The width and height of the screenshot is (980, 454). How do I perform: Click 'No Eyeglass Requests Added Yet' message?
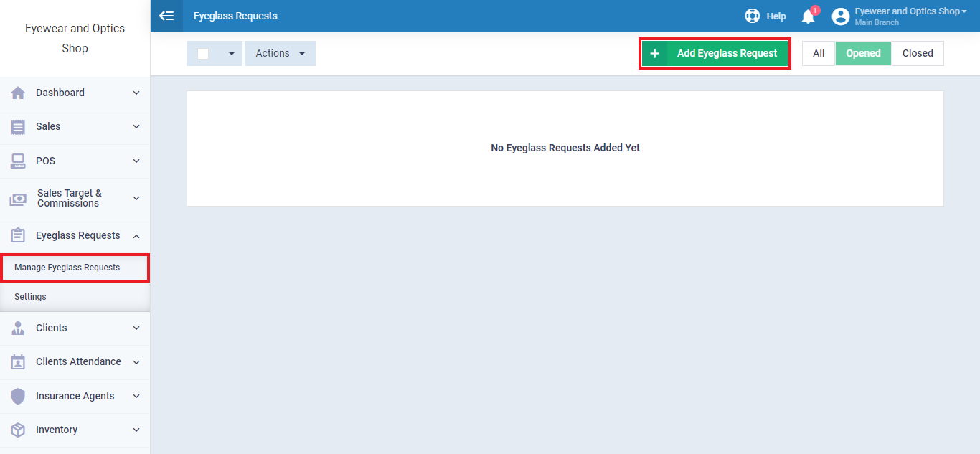pos(565,148)
